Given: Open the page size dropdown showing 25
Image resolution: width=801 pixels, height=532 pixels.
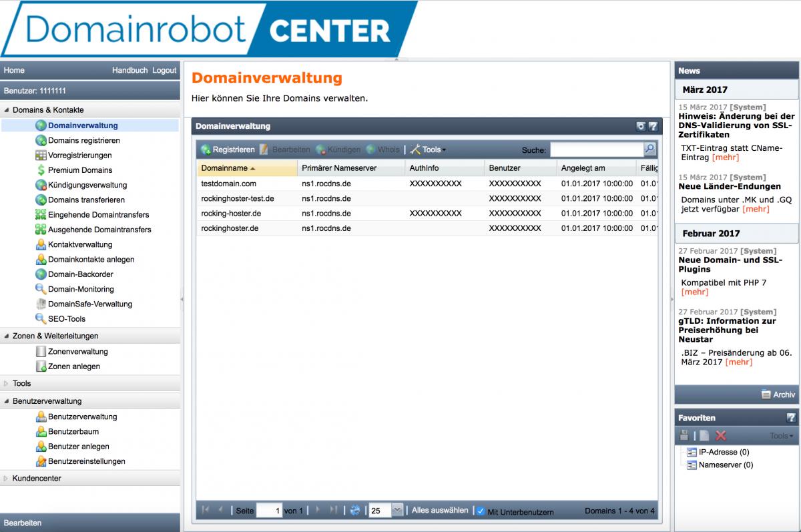Looking at the screenshot, I should coord(398,511).
